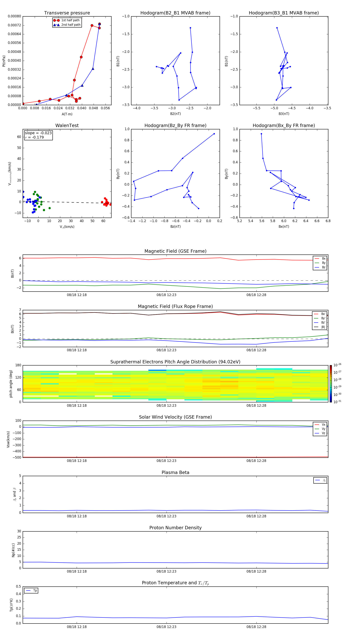This screenshot has height=644, width=351.
Task: Select the By' entry in the Flux Rope legend
Action: pos(320,318)
